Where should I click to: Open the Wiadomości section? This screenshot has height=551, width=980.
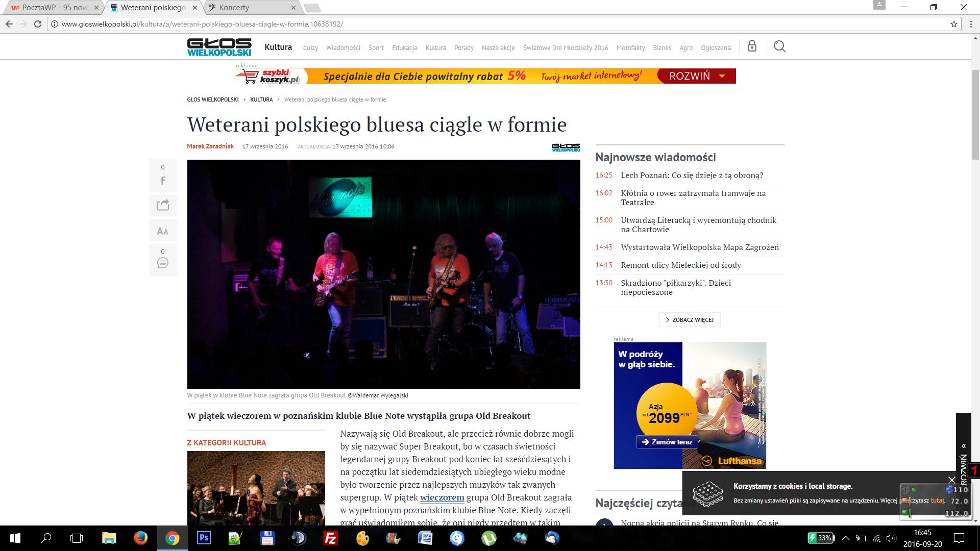pyautogui.click(x=343, y=48)
